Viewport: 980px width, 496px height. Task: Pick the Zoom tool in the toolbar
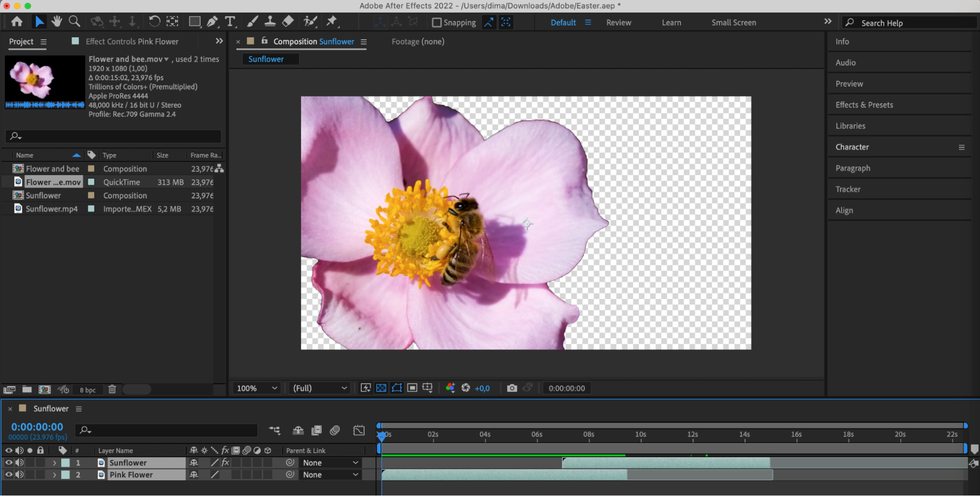(75, 22)
